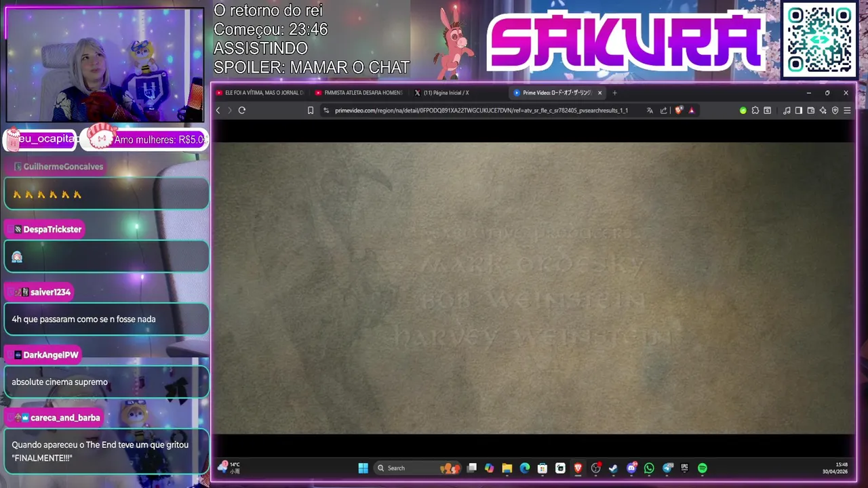
Task: Reload the Prime Video page
Action: pos(241,110)
